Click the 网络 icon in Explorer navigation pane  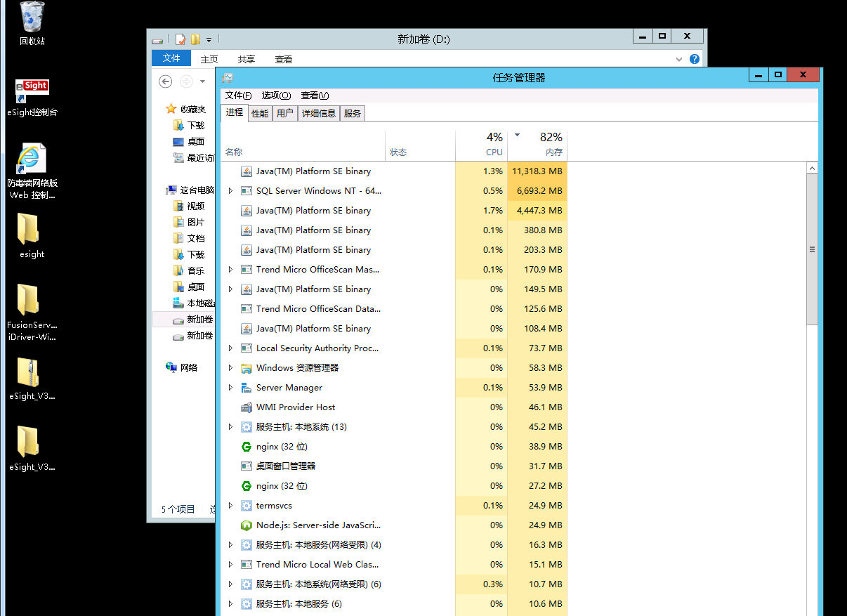pos(171,367)
